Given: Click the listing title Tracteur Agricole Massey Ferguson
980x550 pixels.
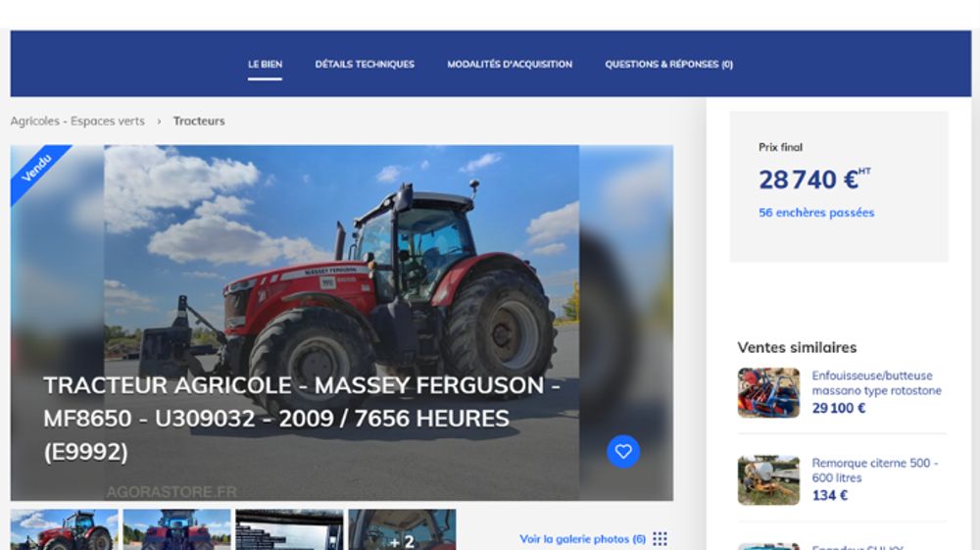Looking at the screenshot, I should (302, 418).
